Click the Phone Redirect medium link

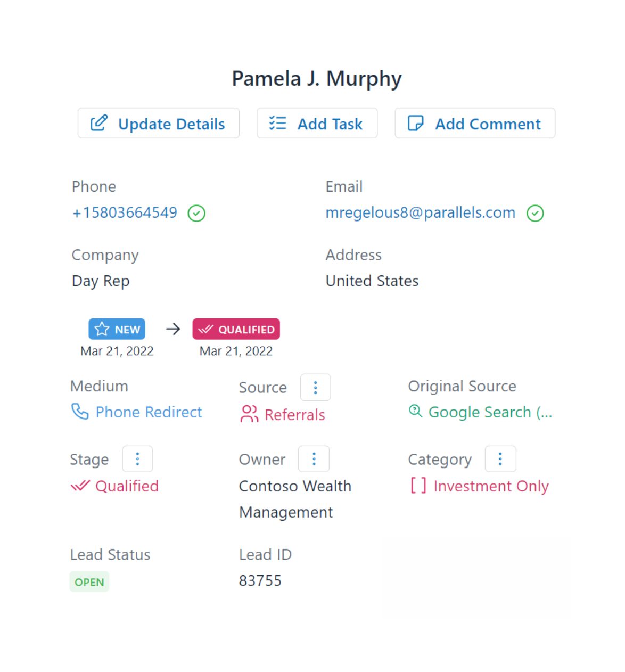point(149,412)
